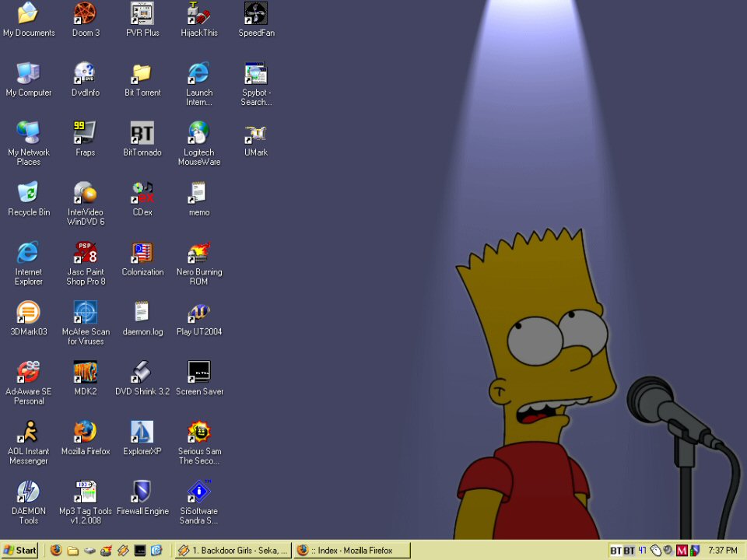Launch AOL Instant Messenger
Screen dimensions: 747x560
coord(29,443)
